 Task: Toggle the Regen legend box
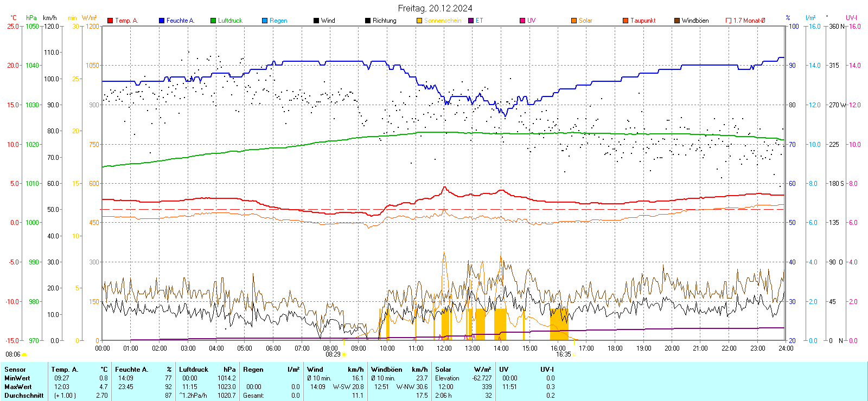pyautogui.click(x=265, y=21)
